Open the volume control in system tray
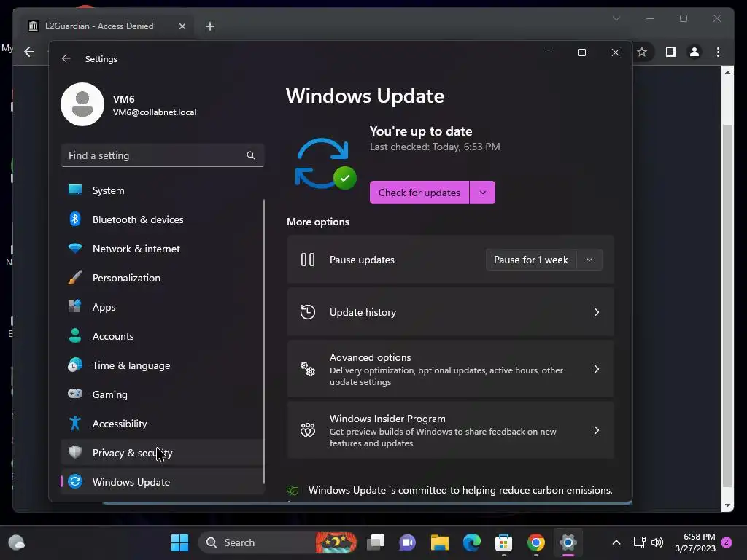 (657, 542)
